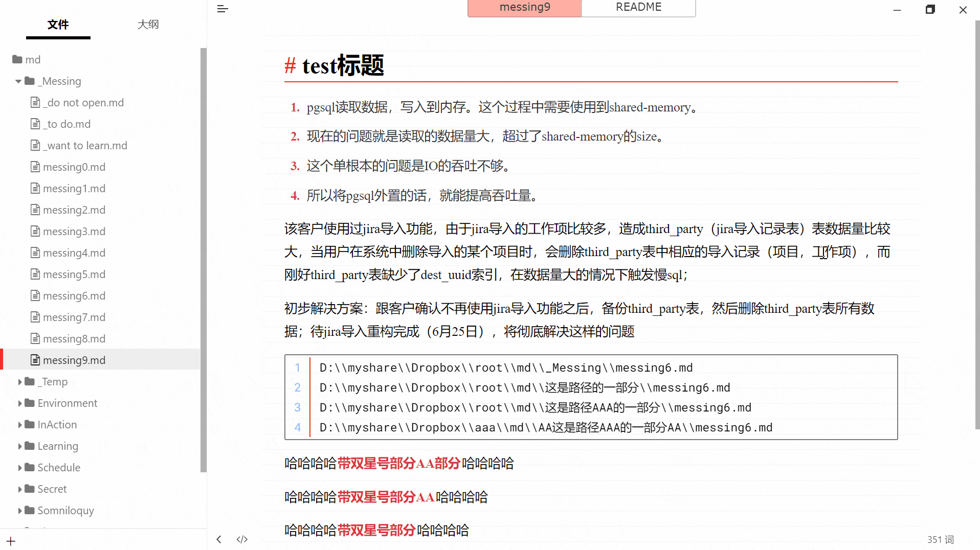980x550 pixels.
Task: Click the plus icon to add new file
Action: 11,541
